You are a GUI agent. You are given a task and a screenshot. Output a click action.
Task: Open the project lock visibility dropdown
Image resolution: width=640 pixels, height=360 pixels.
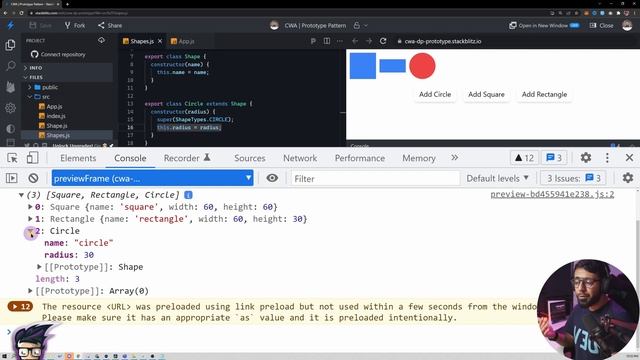coord(360,25)
